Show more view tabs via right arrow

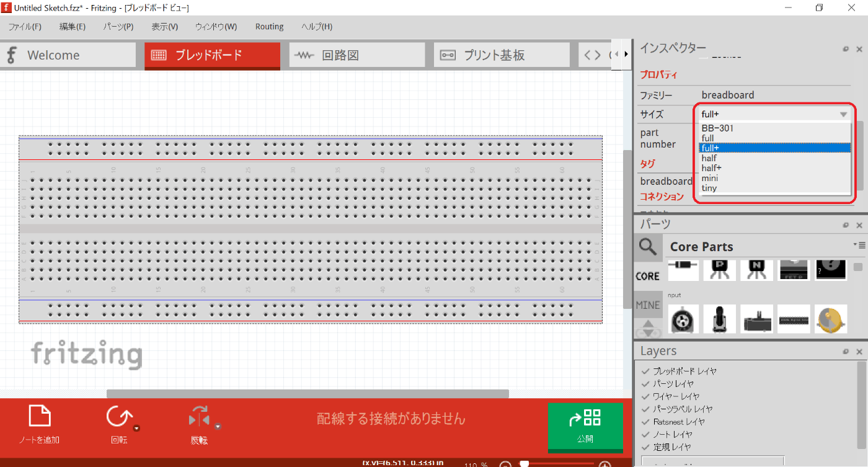626,55
